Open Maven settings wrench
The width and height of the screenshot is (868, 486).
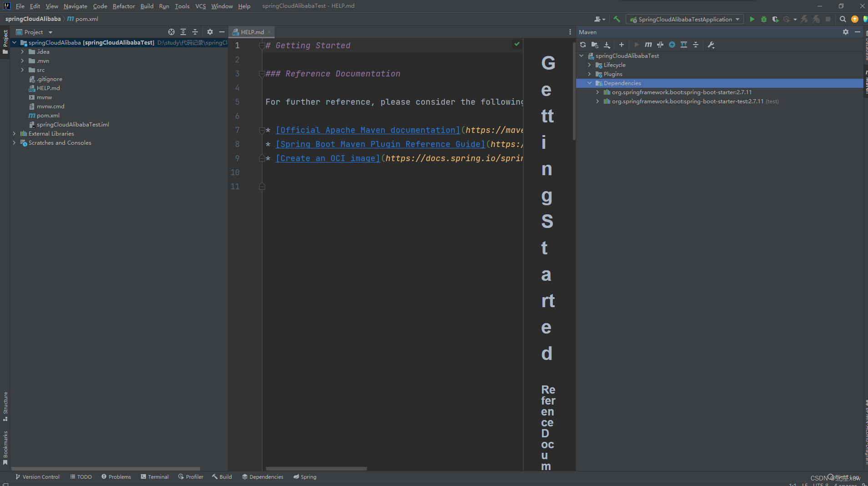click(x=711, y=45)
